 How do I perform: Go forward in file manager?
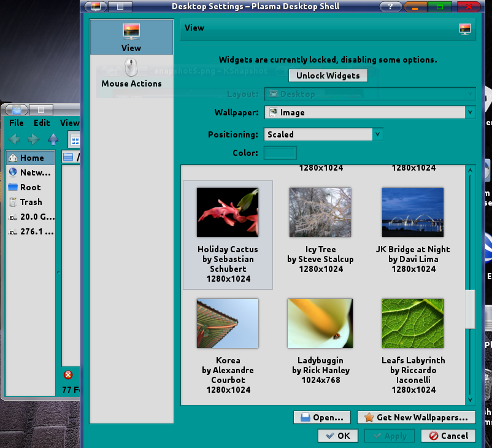(33, 139)
